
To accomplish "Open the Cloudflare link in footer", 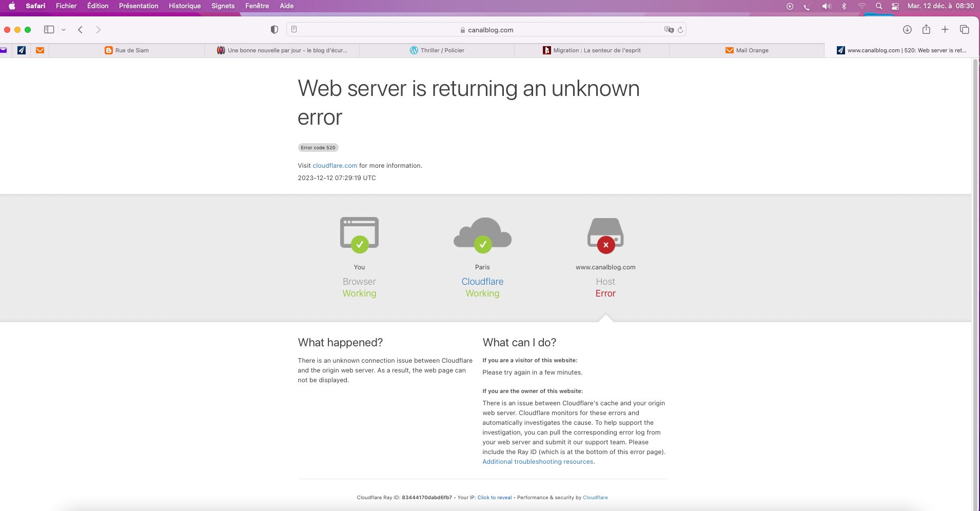I will coord(595,498).
